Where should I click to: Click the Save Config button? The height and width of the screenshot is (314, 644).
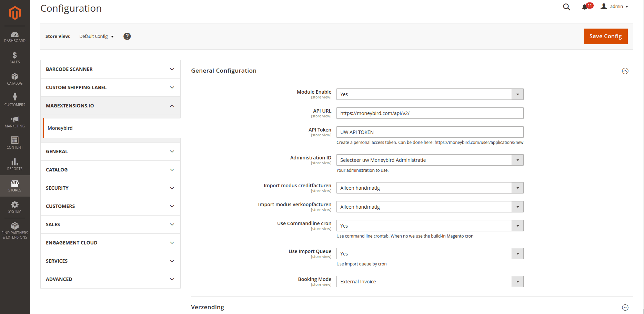point(605,36)
